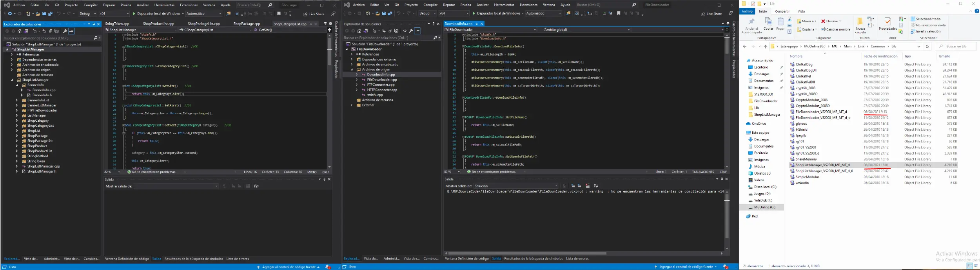Click Clear All icon in FileDownloader Salida panel
The width and height of the screenshot is (980, 270).
pos(588,186)
